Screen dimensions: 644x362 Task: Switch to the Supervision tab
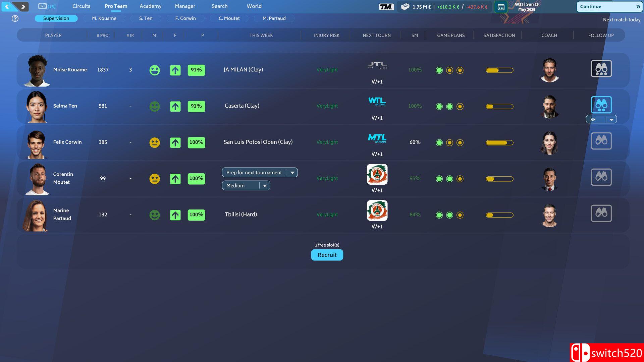tap(56, 18)
